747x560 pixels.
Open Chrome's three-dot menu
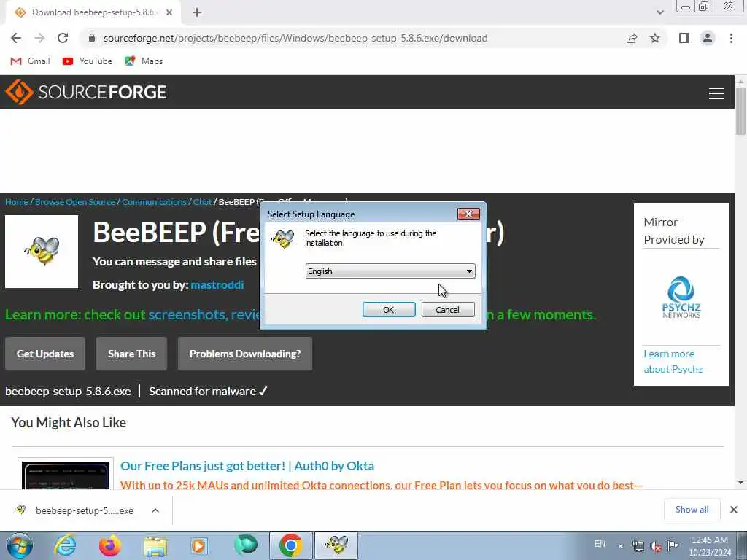tap(731, 38)
